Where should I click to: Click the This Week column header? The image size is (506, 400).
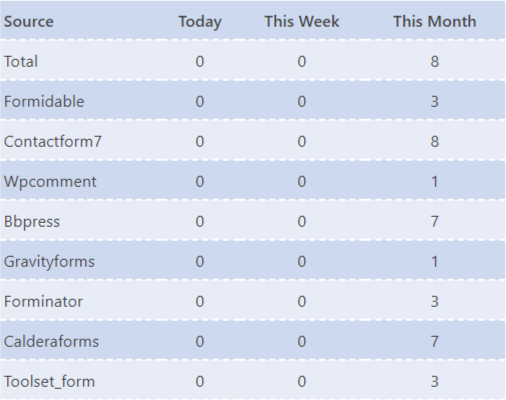(302, 22)
